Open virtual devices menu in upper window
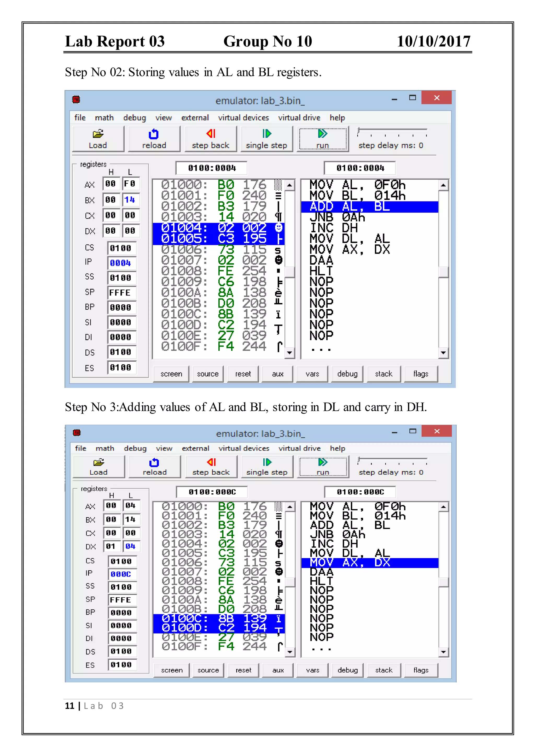The width and height of the screenshot is (535, 756). pos(243,117)
